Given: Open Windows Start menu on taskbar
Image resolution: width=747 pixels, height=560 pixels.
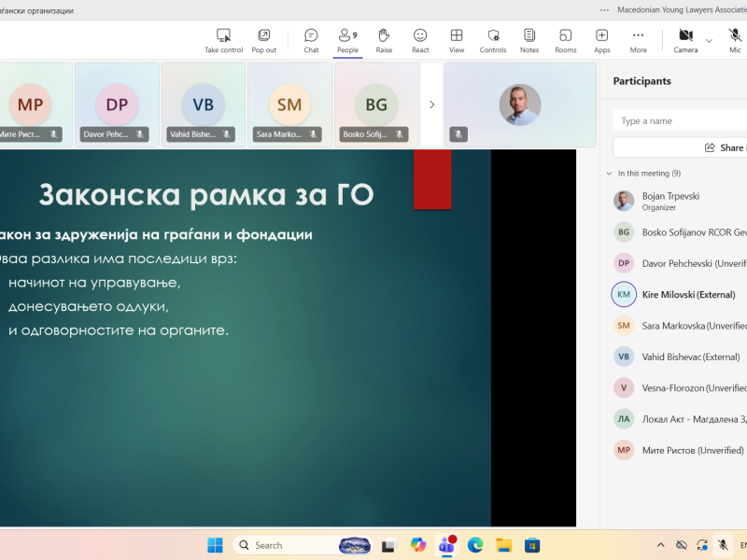Looking at the screenshot, I should tap(215, 545).
